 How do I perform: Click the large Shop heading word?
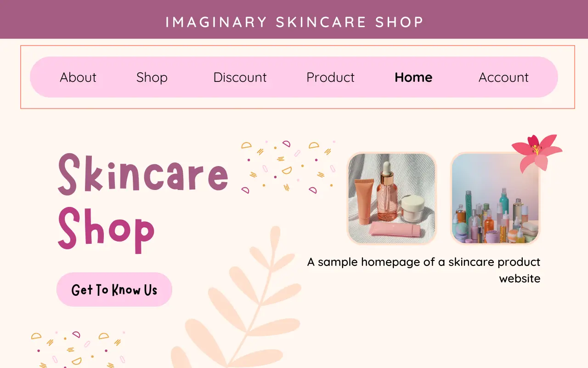point(106,228)
